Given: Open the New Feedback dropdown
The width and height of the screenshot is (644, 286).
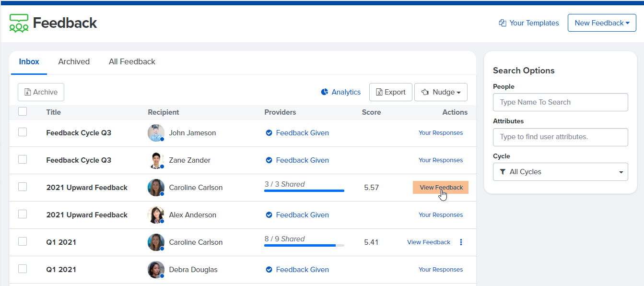Looking at the screenshot, I should click(602, 23).
